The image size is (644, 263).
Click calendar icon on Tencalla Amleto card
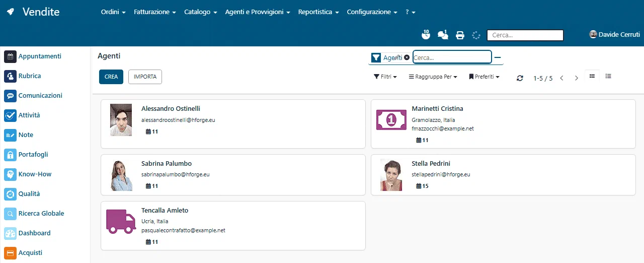[x=148, y=242]
